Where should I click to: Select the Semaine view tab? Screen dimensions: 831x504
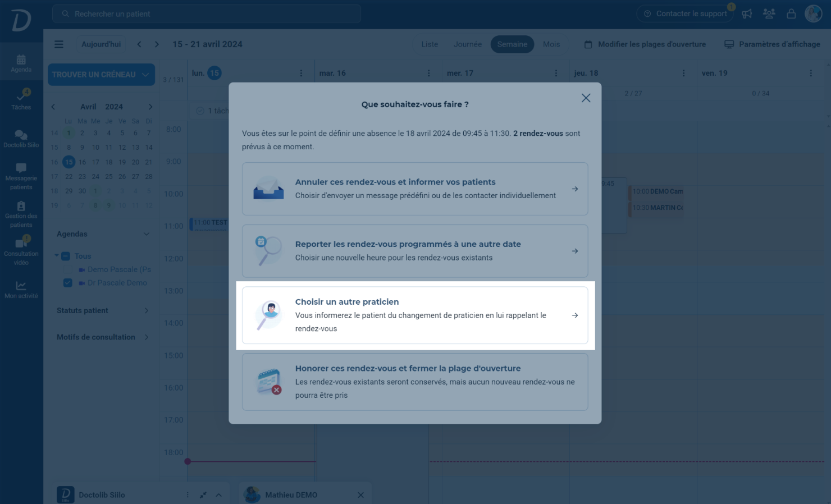coord(512,44)
